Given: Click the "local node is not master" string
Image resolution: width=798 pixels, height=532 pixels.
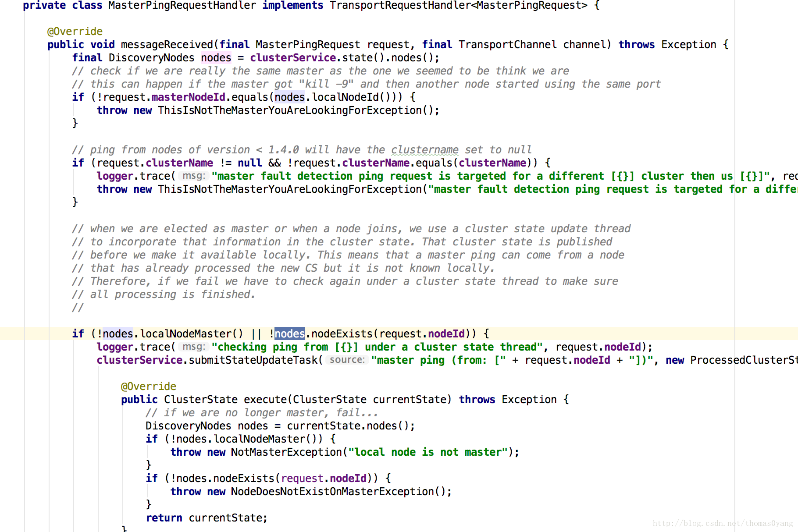Looking at the screenshot, I should [x=427, y=452].
